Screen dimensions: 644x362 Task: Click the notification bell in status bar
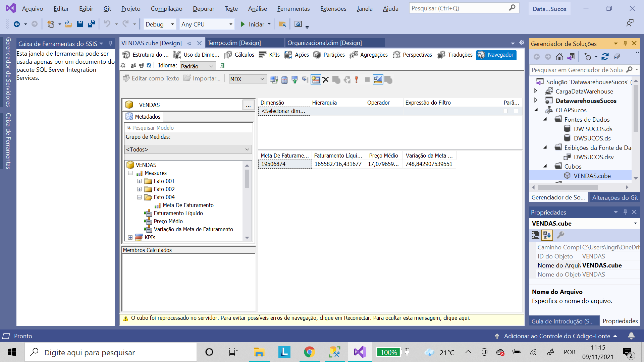click(x=631, y=336)
